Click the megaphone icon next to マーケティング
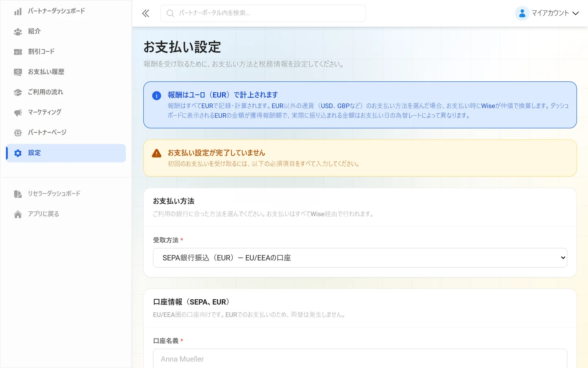 click(18, 112)
